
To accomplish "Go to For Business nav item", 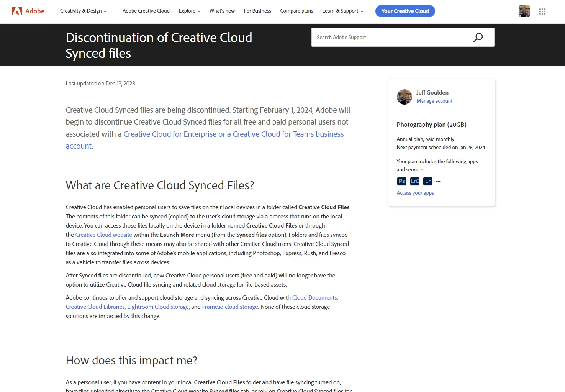I will click(x=257, y=11).
